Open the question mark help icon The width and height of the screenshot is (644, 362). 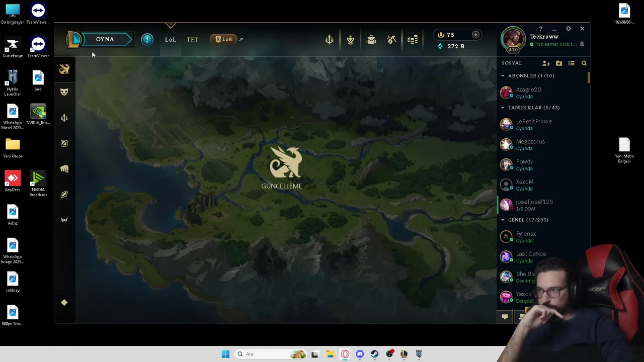(540, 29)
